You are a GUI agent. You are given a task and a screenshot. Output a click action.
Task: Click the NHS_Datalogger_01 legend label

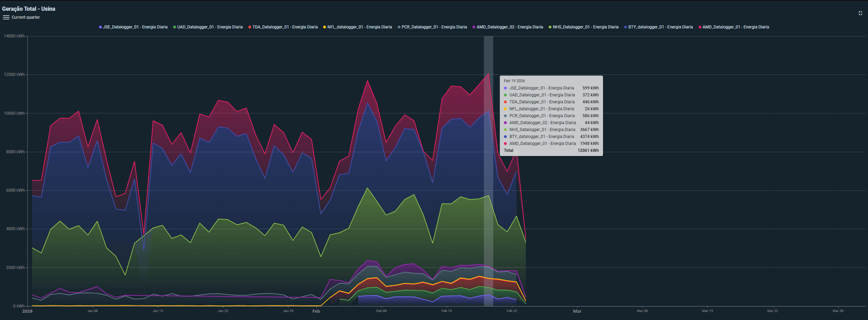tap(585, 27)
